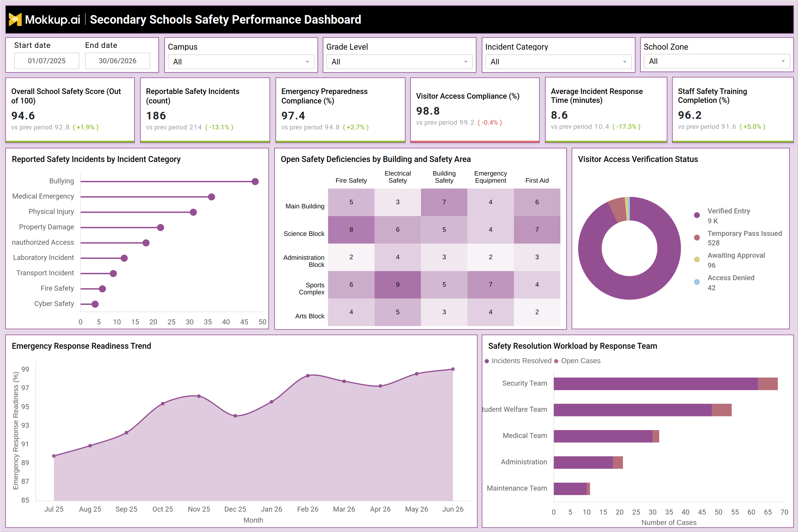This screenshot has width=798, height=532.
Task: Click the Physical Injury lollipop marker
Action: (193, 212)
